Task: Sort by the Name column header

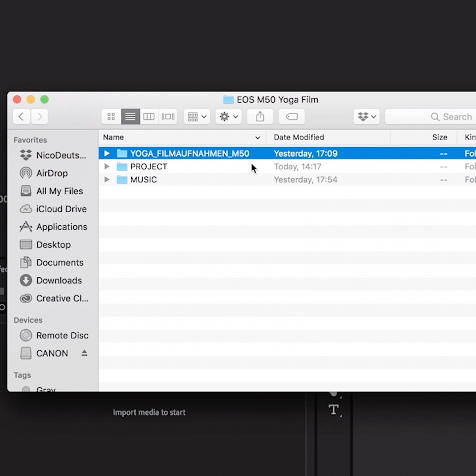Action: pyautogui.click(x=182, y=137)
